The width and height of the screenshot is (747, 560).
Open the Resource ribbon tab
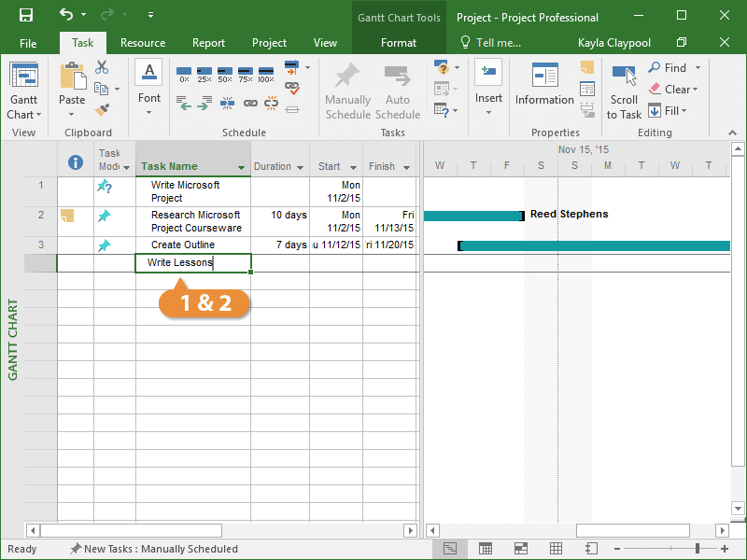point(143,43)
